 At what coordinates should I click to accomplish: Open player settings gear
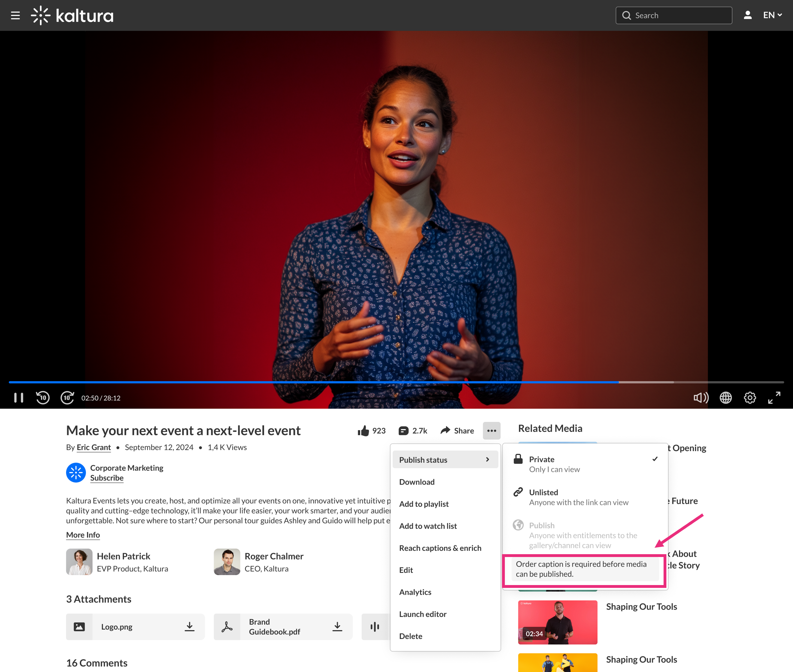[750, 398]
